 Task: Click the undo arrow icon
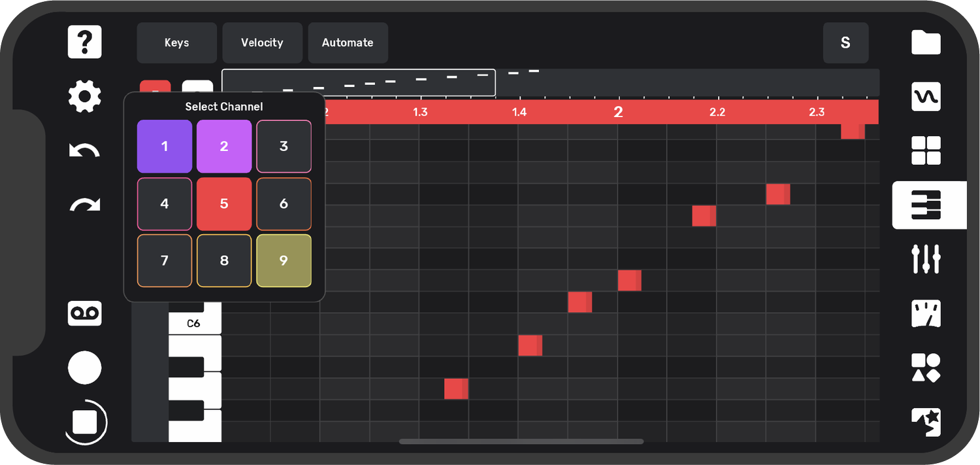pyautogui.click(x=84, y=151)
